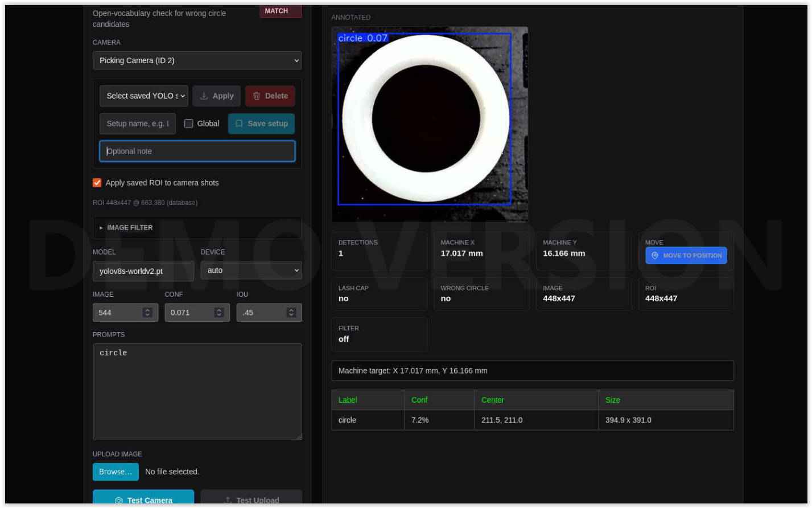The image size is (812, 508).
Task: Click the circle label cell in results table
Action: 368,420
